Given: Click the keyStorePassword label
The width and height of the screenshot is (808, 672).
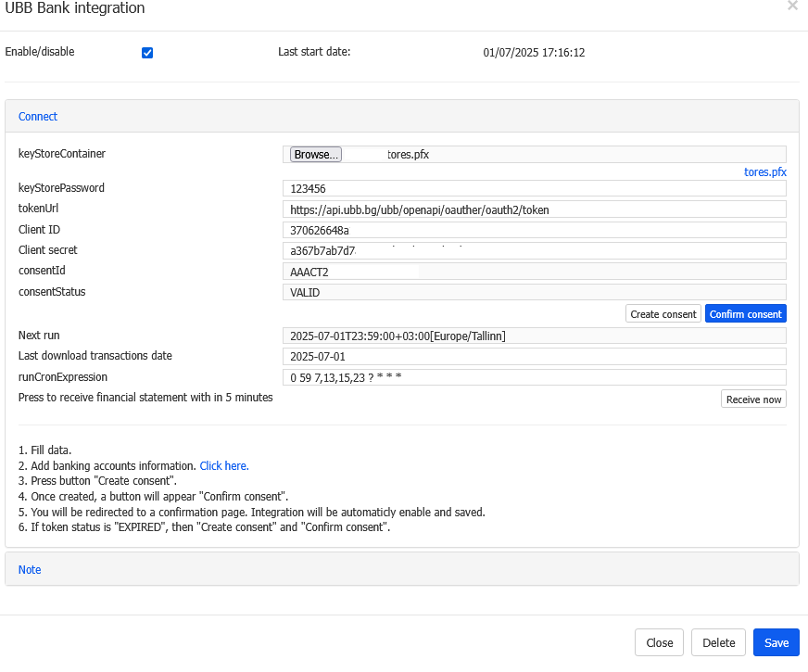Looking at the screenshot, I should click(61, 187).
